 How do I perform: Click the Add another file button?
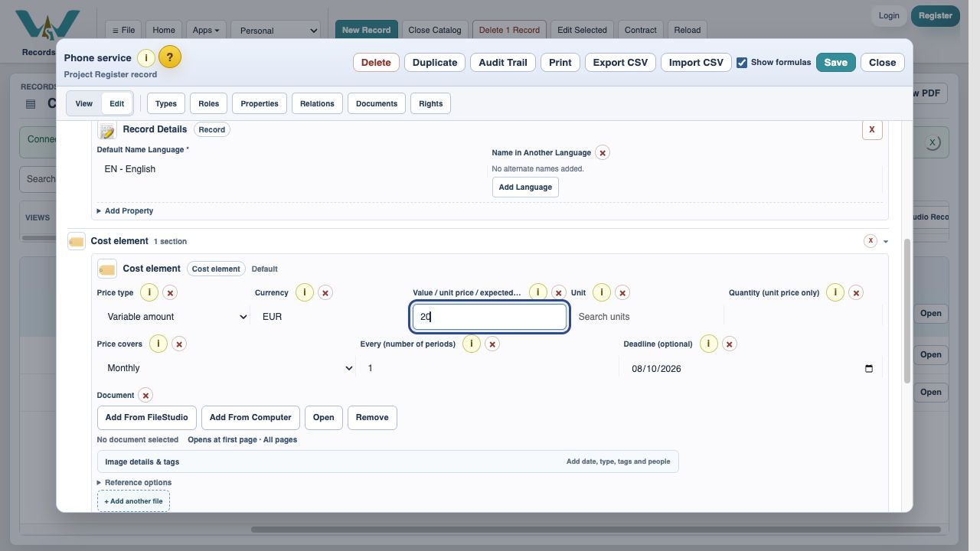[x=133, y=502]
